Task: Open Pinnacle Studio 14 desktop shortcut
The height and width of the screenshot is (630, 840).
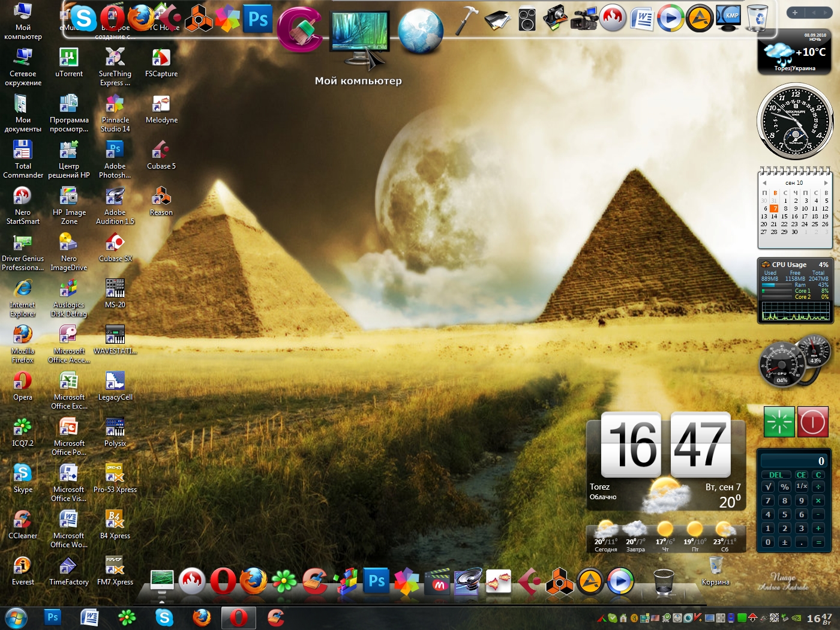Action: click(115, 104)
